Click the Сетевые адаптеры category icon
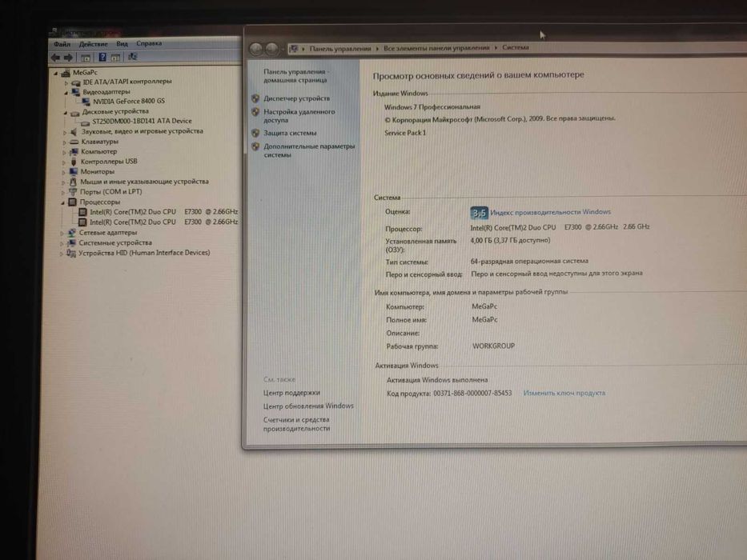The image size is (747, 560). 71,233
